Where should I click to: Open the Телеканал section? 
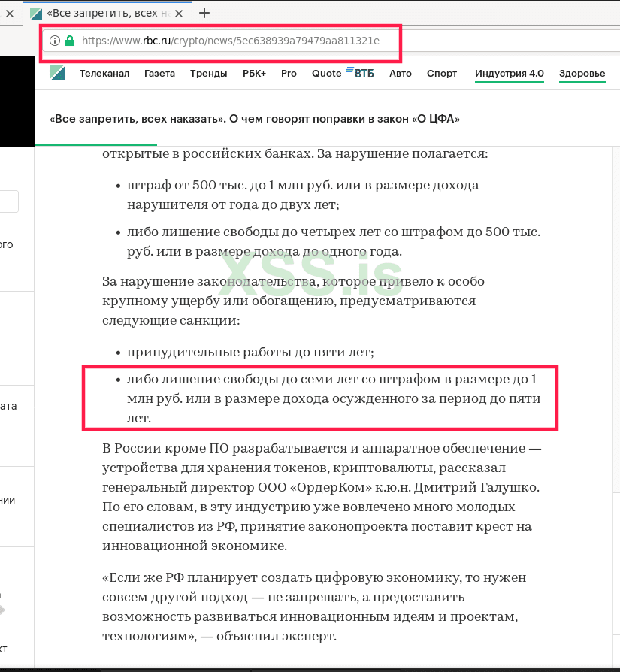104,73
